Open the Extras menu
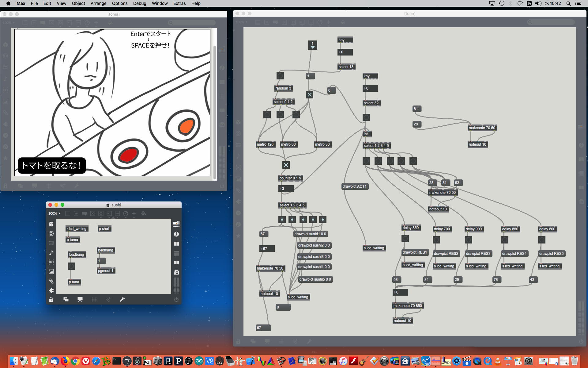This screenshot has height=368, width=588. (179, 3)
